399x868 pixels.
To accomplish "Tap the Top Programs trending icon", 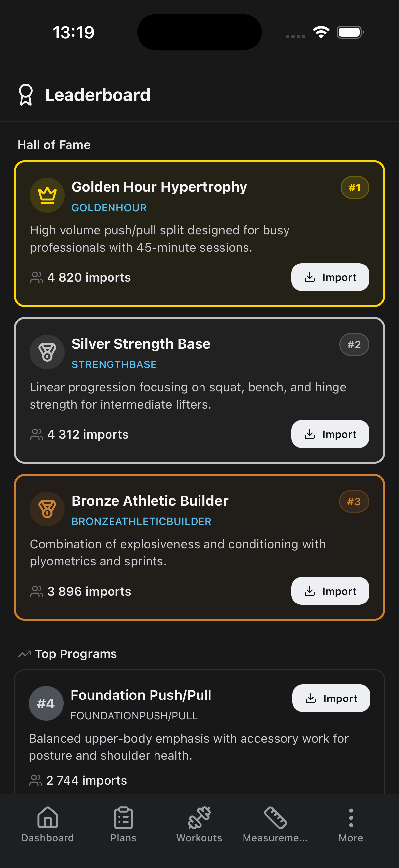I will (24, 654).
